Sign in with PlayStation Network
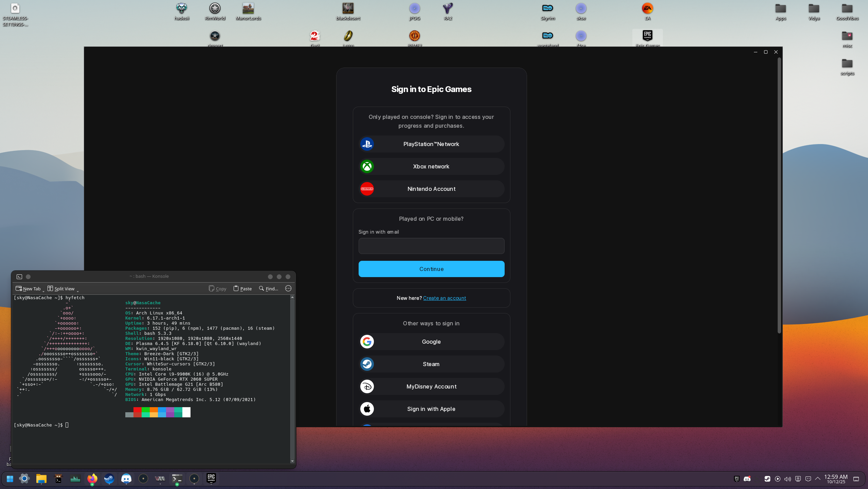Image resolution: width=868 pixels, height=489 pixels. [431, 144]
